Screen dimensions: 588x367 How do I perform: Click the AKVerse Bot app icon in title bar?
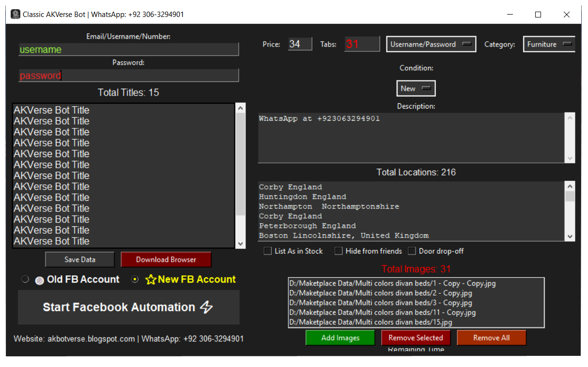15,15
